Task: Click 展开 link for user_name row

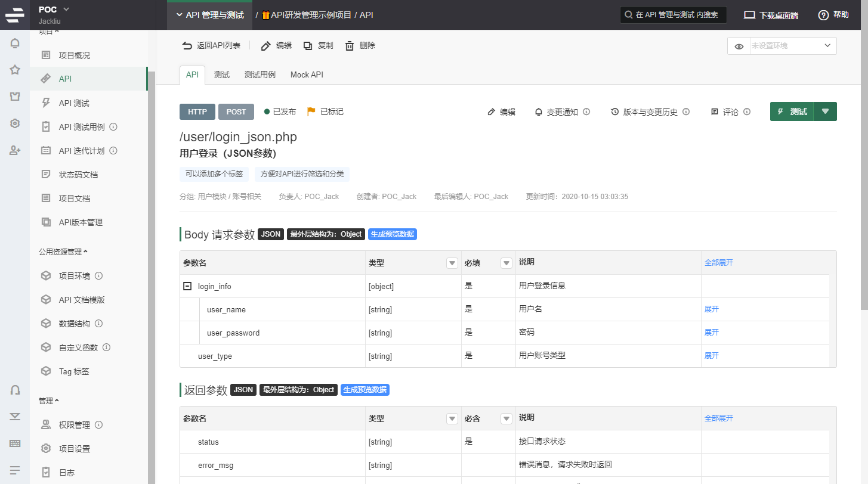Action: pos(712,309)
